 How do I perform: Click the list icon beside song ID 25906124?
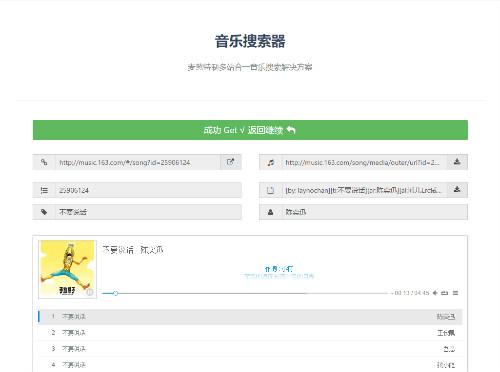44,190
